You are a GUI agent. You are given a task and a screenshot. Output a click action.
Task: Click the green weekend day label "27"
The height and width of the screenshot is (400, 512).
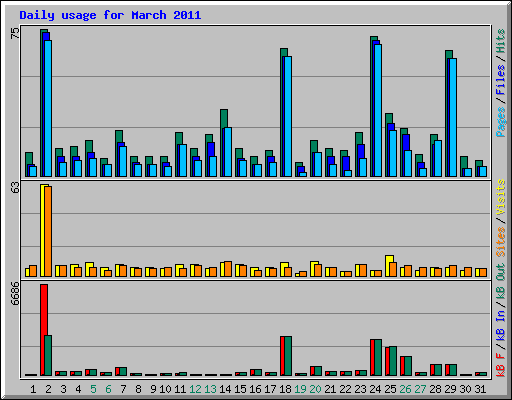[420, 389]
